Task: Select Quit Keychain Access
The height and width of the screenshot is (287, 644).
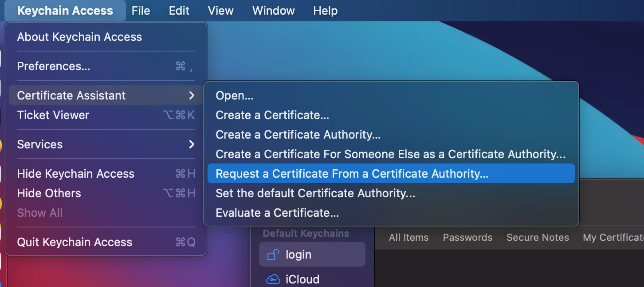Action: 75,242
